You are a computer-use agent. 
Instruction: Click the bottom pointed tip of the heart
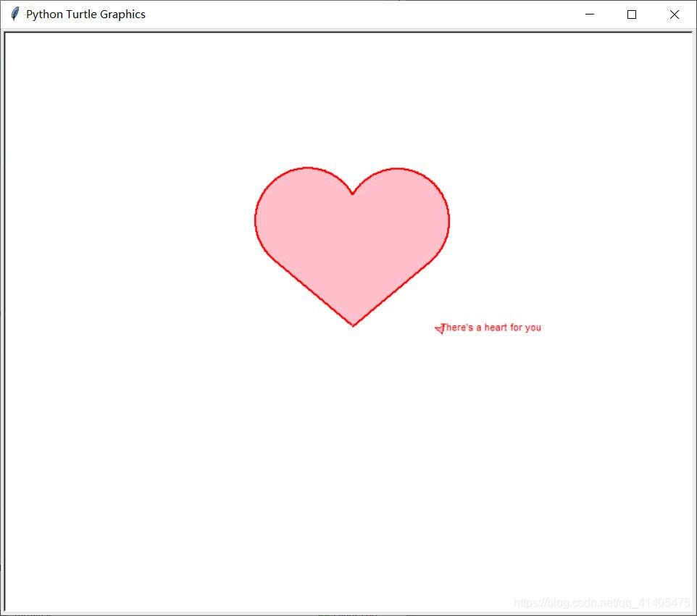point(353,325)
